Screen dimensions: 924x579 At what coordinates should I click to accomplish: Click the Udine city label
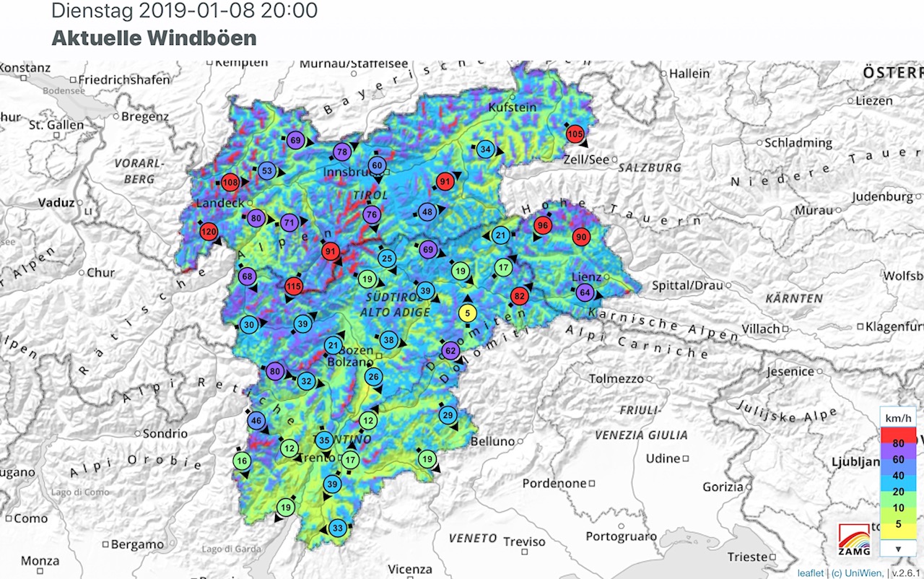[x=663, y=458]
